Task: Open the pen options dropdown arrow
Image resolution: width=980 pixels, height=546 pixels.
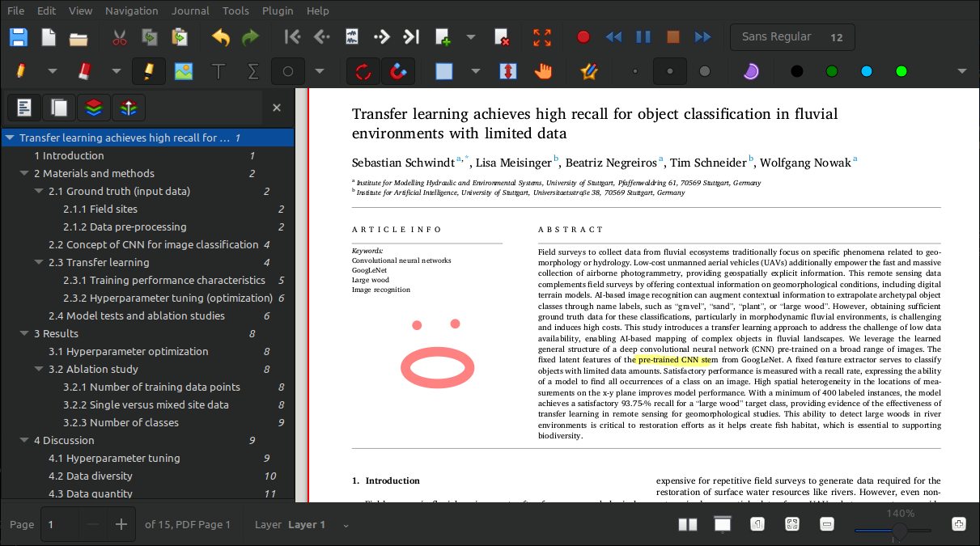Action: 52,71
